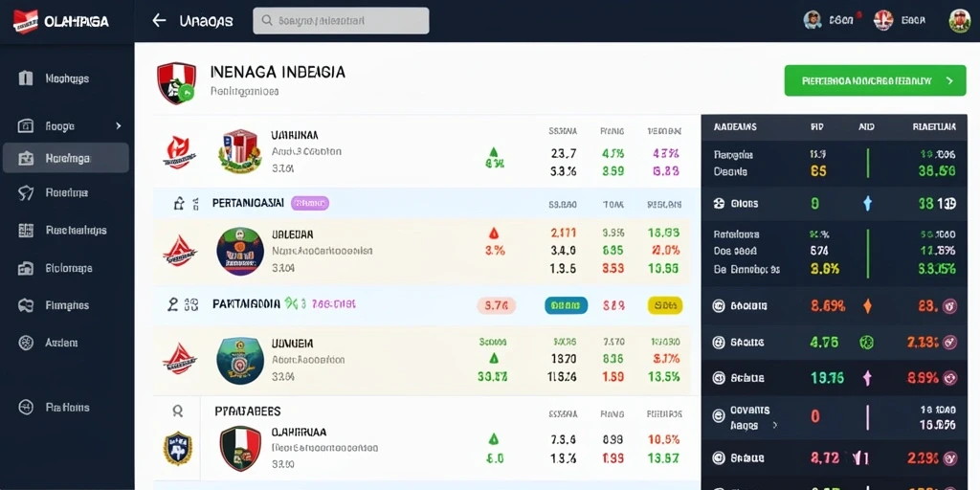Go back using the arrow beside Uraoas
The image size is (980, 490).
click(x=159, y=21)
